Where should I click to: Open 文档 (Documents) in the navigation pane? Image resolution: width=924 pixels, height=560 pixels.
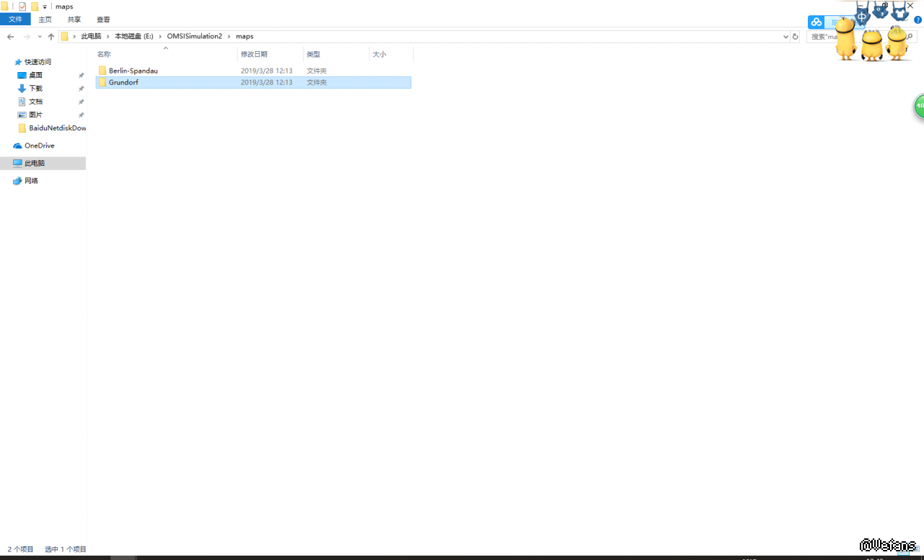point(35,102)
